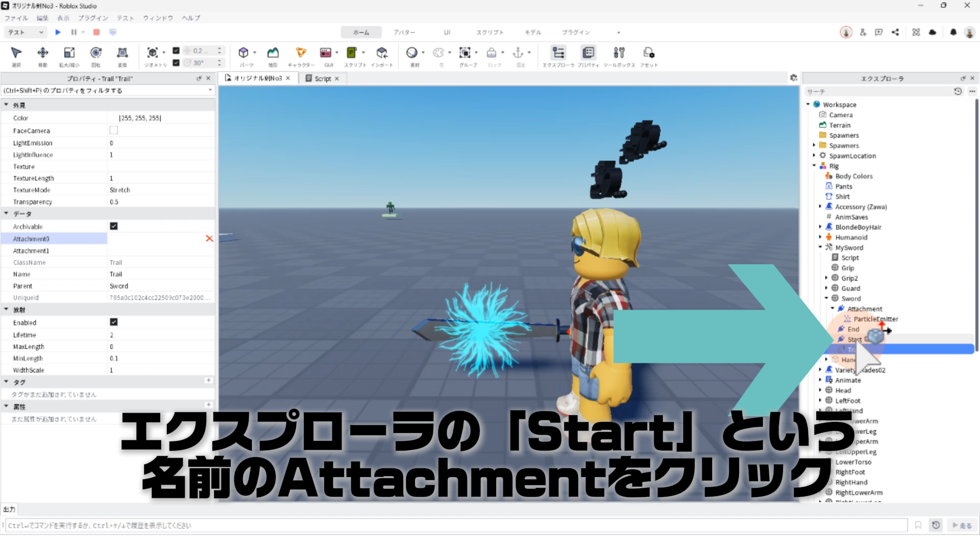Select the Rotate (回転) tool
Image resolution: width=980 pixels, height=551 pixels.
(x=95, y=53)
